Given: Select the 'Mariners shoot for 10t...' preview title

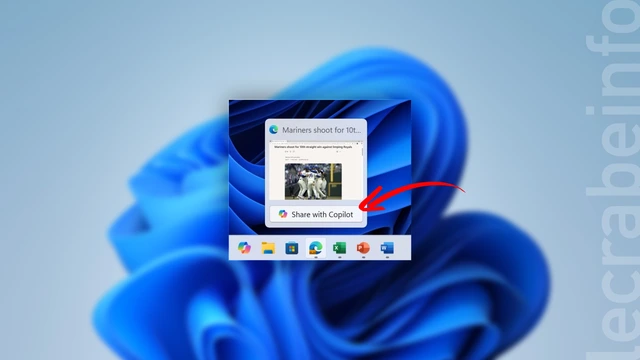Looking at the screenshot, I should pos(322,130).
